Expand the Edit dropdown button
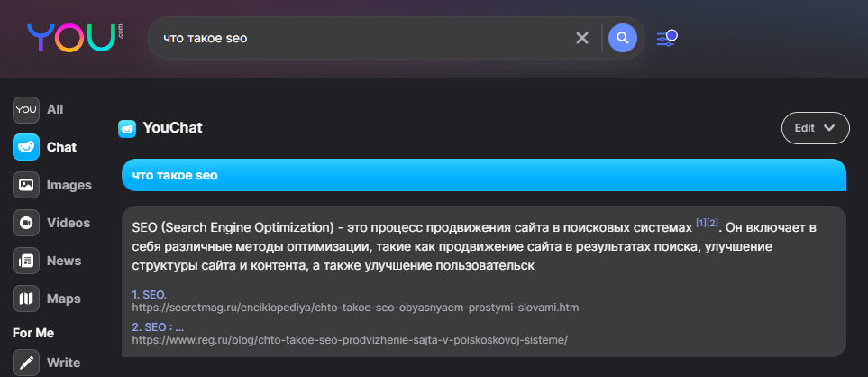 pyautogui.click(x=815, y=128)
